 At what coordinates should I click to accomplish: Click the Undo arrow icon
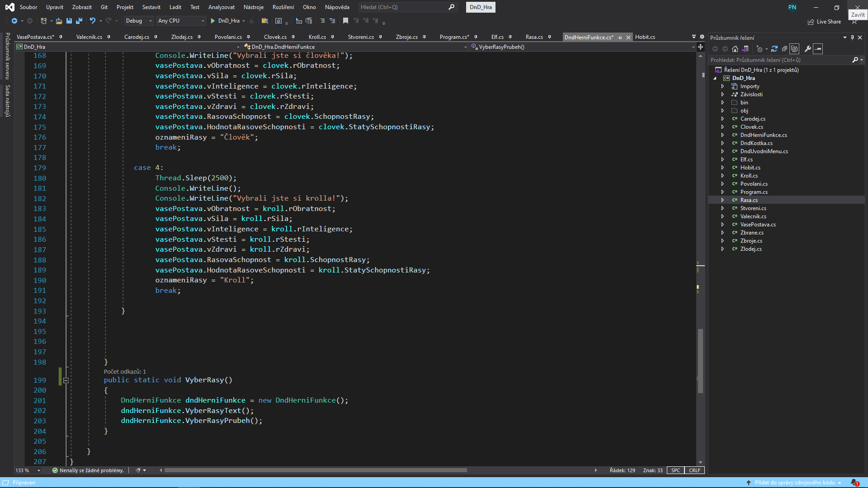click(x=92, y=21)
